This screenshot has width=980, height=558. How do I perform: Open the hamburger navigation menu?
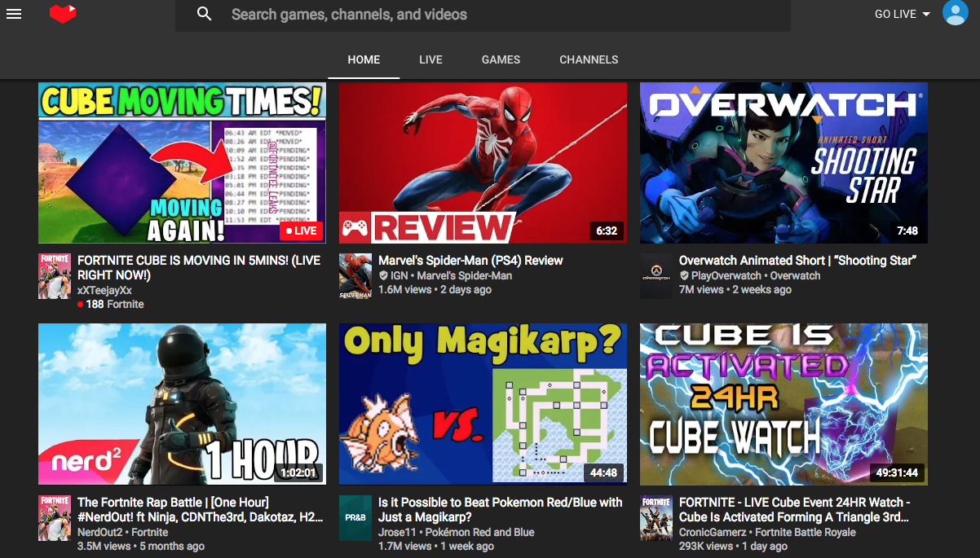pos(14,14)
